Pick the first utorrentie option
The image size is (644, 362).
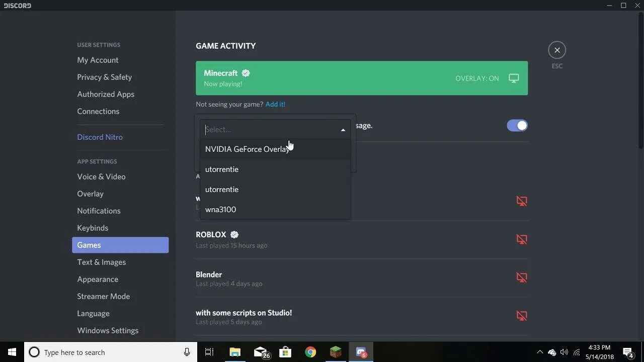(x=275, y=169)
